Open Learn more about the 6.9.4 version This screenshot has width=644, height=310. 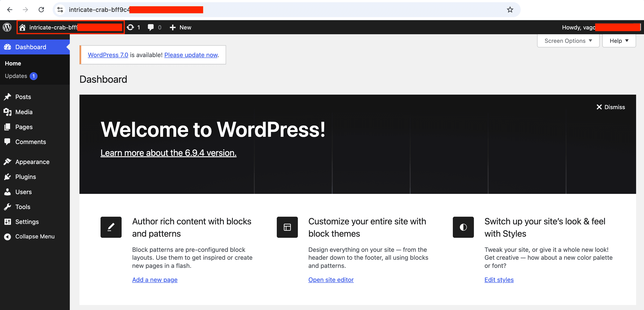click(x=168, y=153)
